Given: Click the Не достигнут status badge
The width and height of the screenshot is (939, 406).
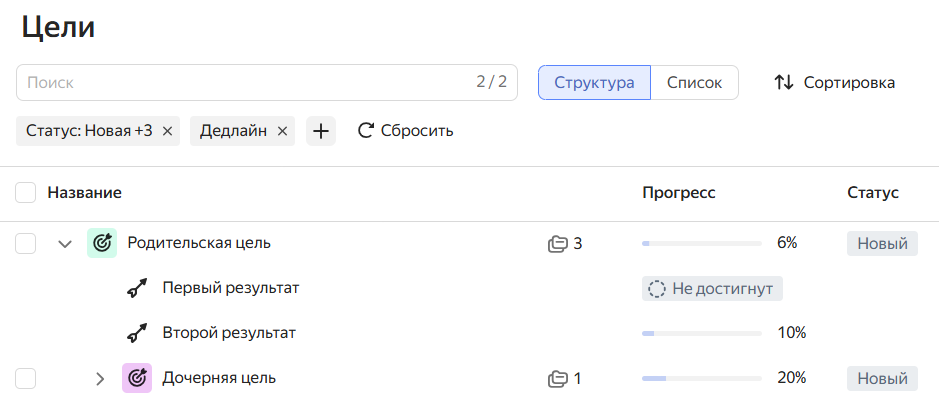Looking at the screenshot, I should pos(712,289).
